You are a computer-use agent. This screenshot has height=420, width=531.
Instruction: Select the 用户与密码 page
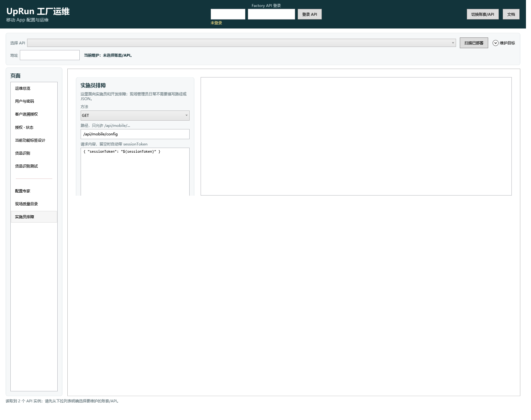(34, 101)
